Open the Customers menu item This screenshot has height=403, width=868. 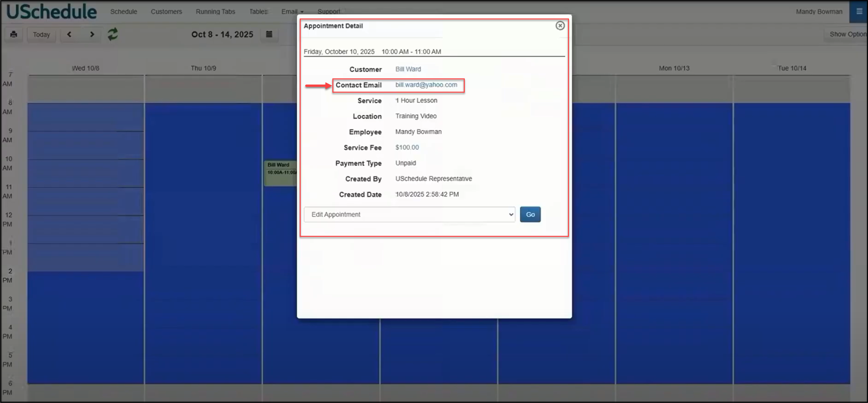click(166, 11)
